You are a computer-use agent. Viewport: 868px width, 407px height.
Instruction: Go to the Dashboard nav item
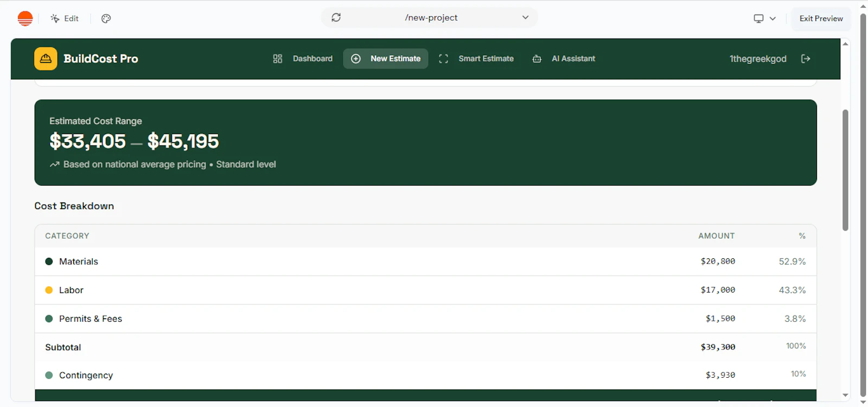point(303,59)
